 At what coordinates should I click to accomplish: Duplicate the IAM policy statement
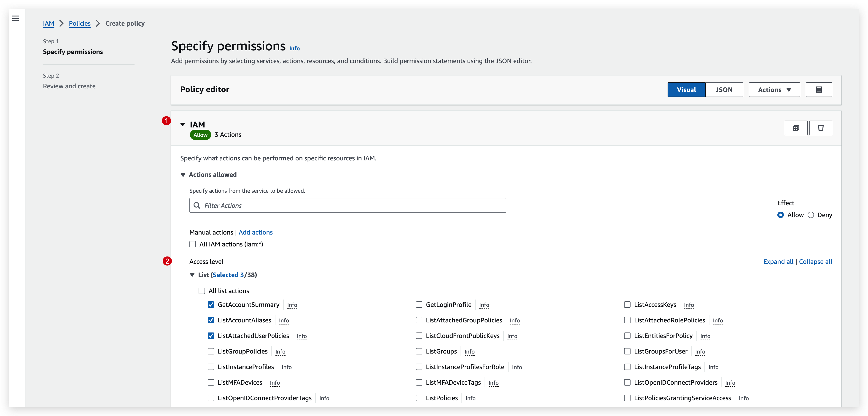click(x=796, y=128)
